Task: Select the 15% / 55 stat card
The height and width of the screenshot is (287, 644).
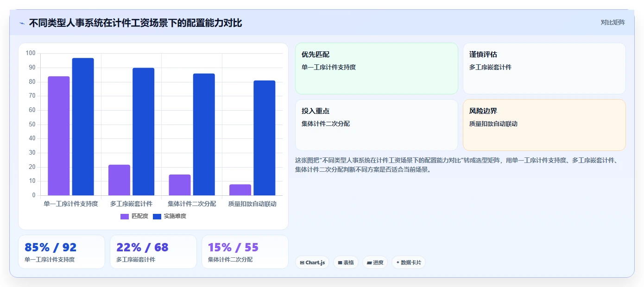Action: [x=245, y=252]
